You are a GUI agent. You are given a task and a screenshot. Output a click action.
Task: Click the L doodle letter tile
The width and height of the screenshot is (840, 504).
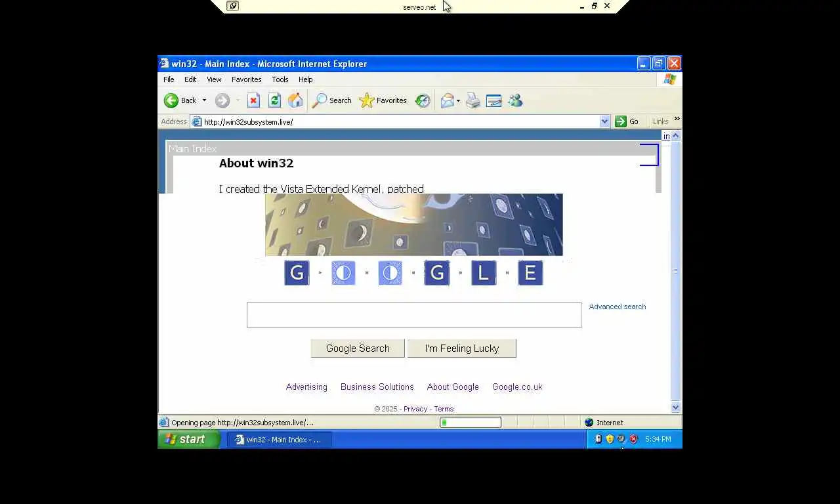coord(484,273)
